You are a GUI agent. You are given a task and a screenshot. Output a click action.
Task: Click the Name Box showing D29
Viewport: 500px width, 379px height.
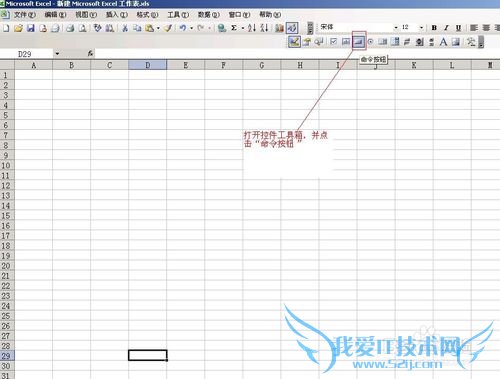click(x=26, y=54)
